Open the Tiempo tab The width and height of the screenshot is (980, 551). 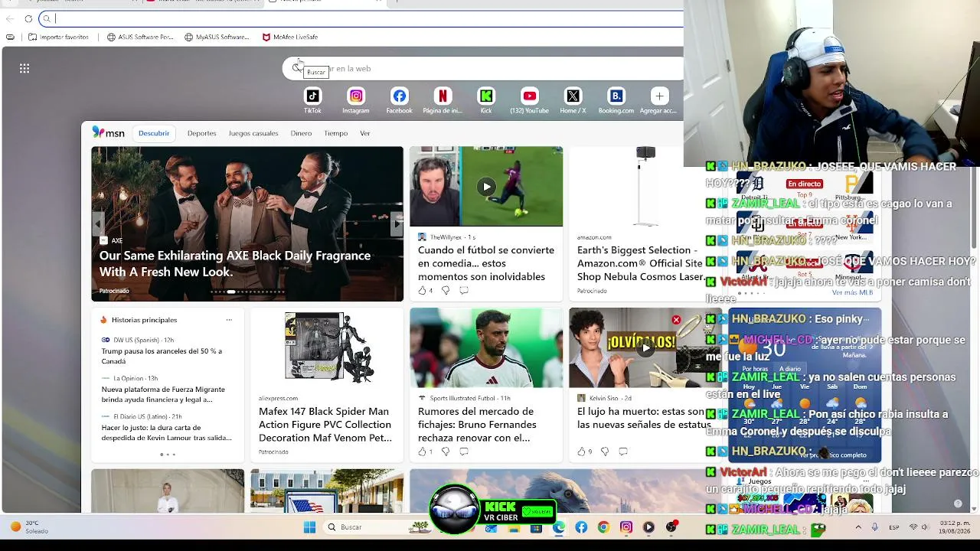pyautogui.click(x=335, y=133)
